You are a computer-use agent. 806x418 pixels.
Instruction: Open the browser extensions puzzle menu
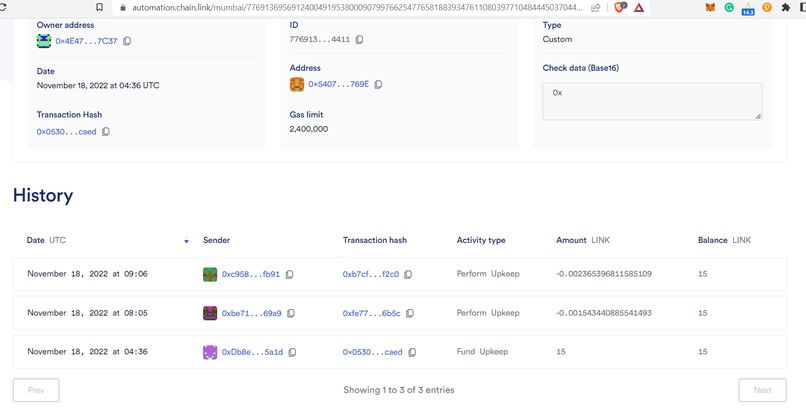785,8
